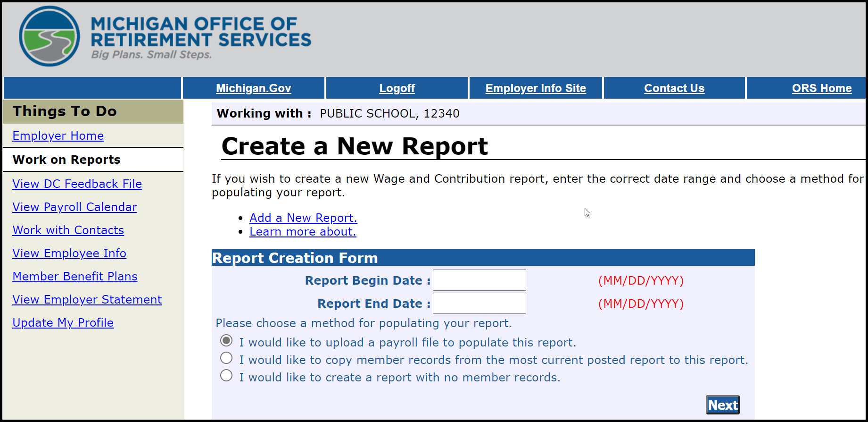
Task: Open the Michigan.Gov link
Action: click(x=253, y=88)
